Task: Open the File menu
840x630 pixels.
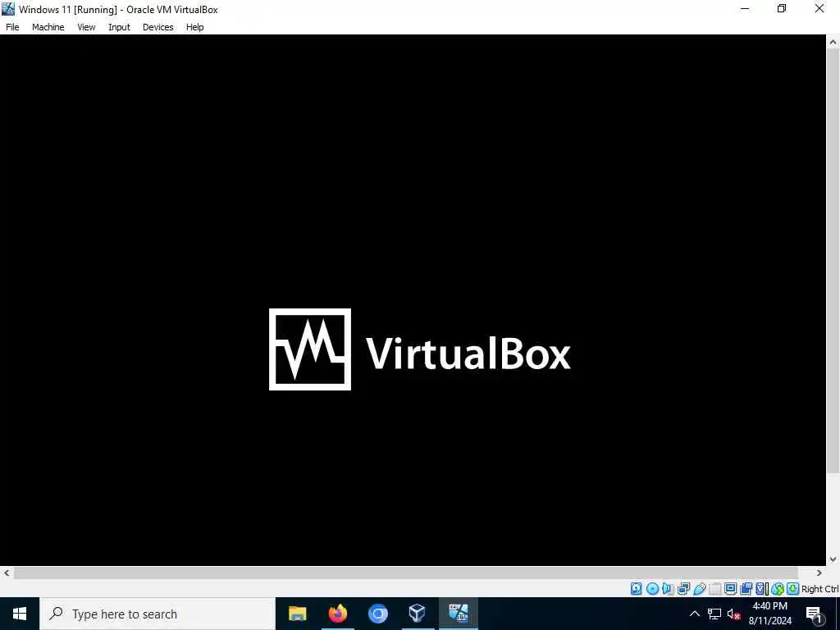Action: tap(12, 27)
